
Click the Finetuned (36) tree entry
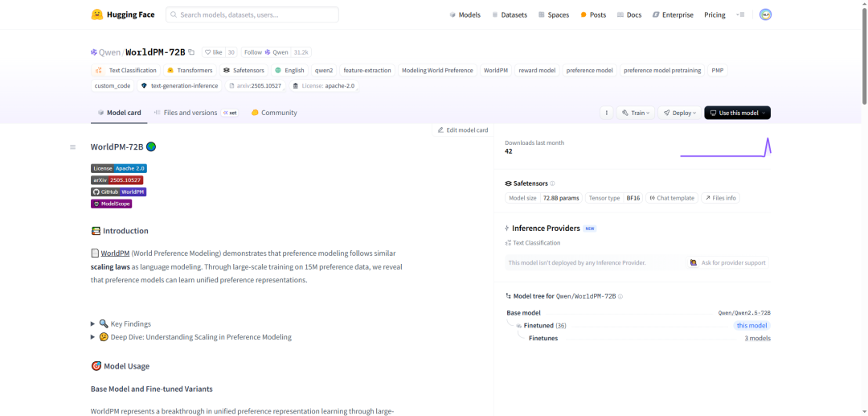coord(545,326)
